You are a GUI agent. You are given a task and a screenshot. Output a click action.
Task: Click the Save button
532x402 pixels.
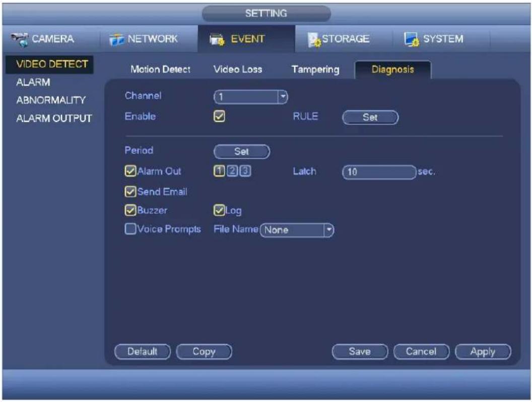click(x=360, y=352)
